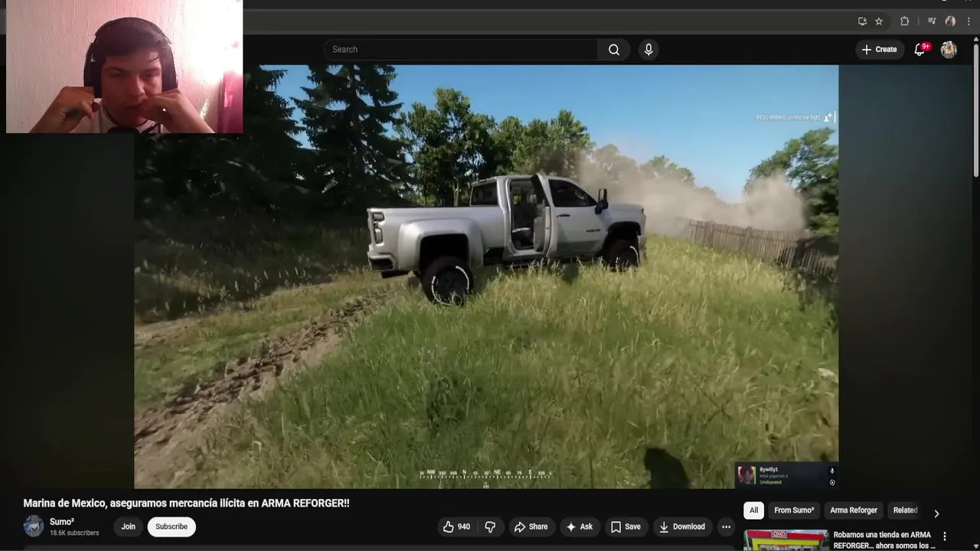Select the Arma Reforger filter chip
Viewport: 980px width, 551px height.
click(x=854, y=510)
